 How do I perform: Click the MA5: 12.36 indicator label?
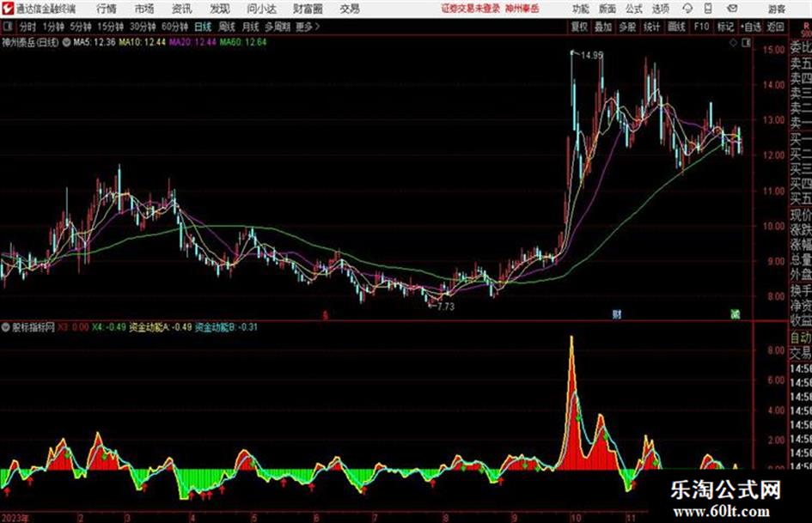click(95, 42)
